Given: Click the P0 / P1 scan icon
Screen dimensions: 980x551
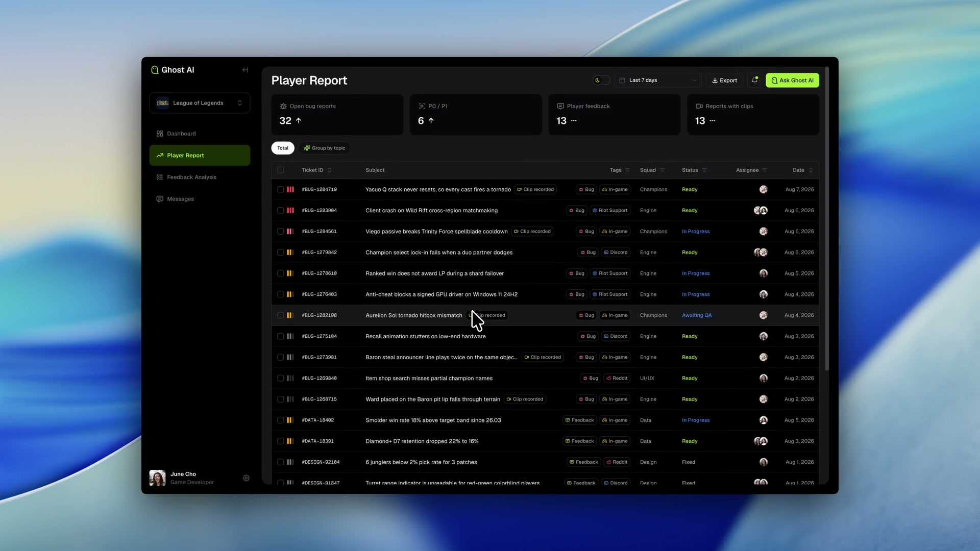Looking at the screenshot, I should [422, 106].
